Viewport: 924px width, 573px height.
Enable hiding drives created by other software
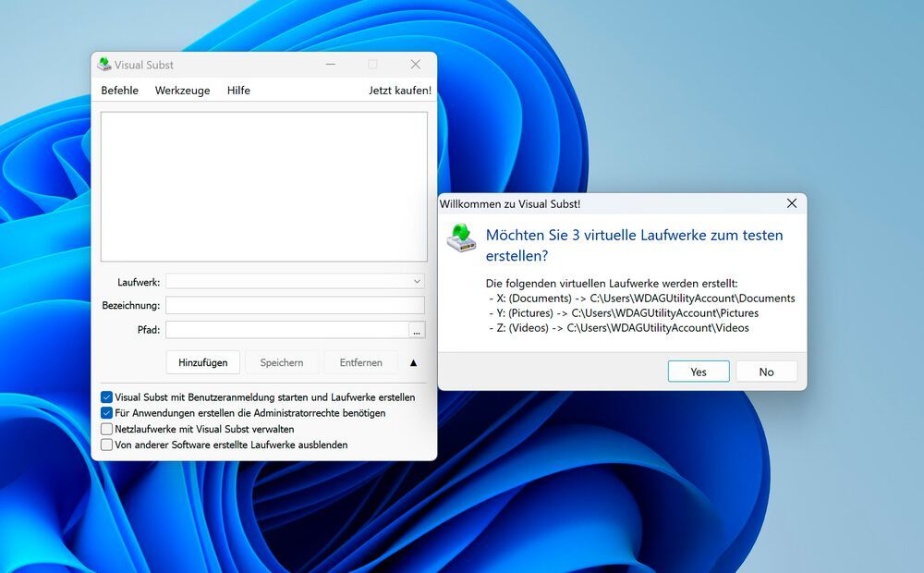coord(106,445)
